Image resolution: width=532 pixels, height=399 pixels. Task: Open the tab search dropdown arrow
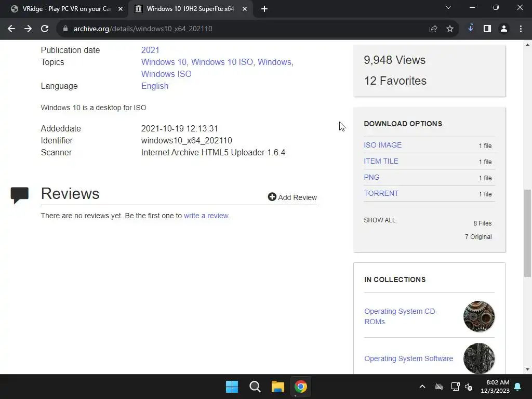coord(448,7)
